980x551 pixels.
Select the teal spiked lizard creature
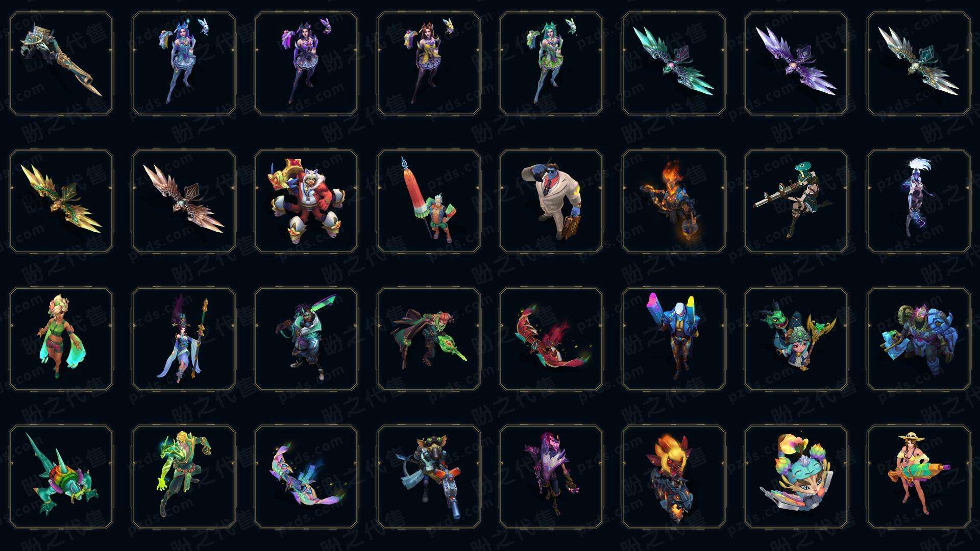pyautogui.click(x=61, y=477)
